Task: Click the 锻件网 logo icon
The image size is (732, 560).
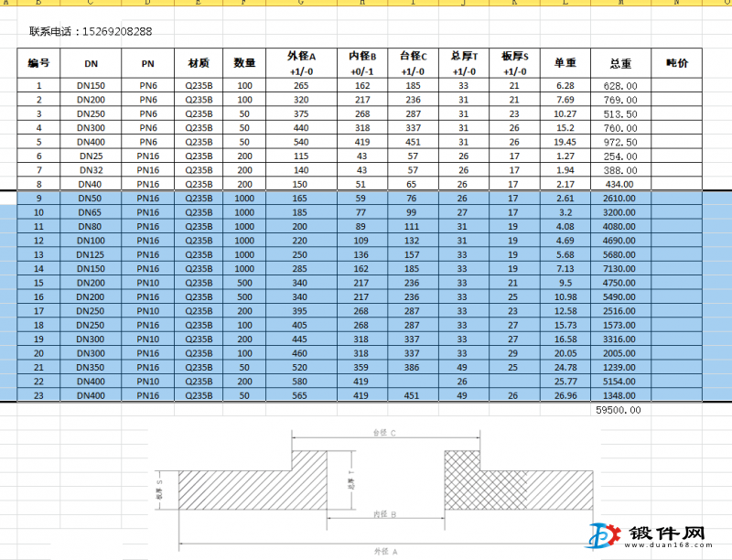Action: pos(605,535)
